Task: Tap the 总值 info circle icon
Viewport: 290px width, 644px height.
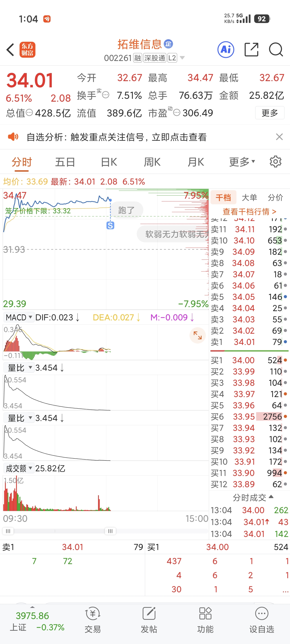Action: 29,113
